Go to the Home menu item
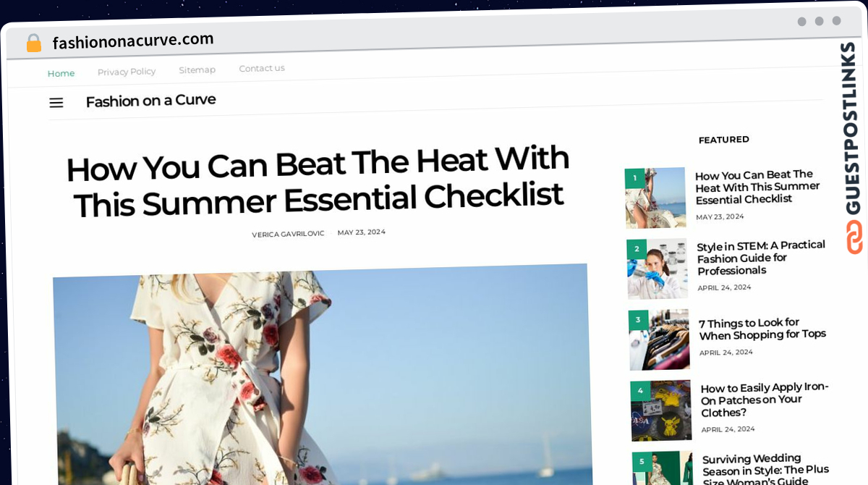The image size is (868, 485). (x=61, y=73)
